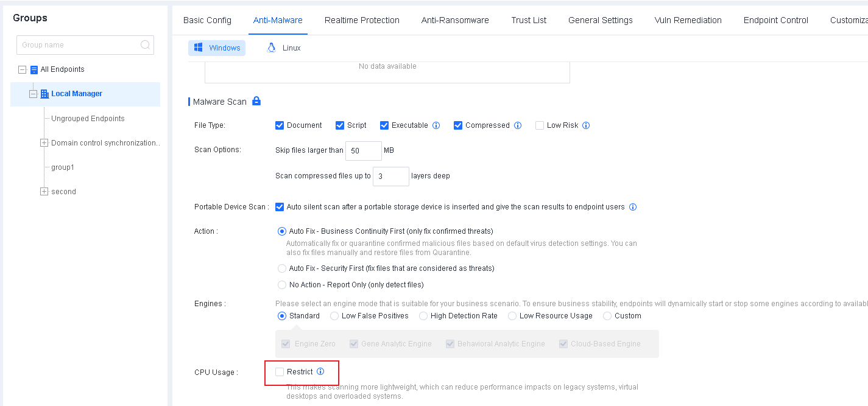
Task: Check the Low Risk file type checkbox
Action: (540, 125)
